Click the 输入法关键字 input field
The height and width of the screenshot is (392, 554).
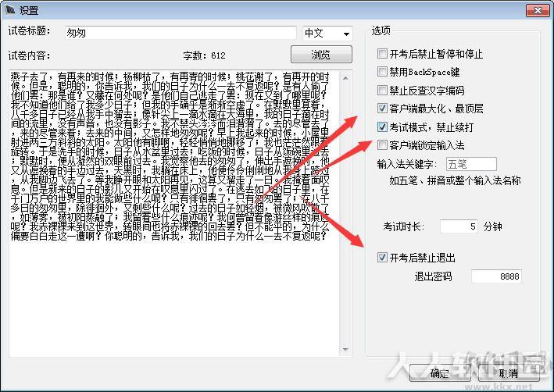pyautogui.click(x=471, y=164)
